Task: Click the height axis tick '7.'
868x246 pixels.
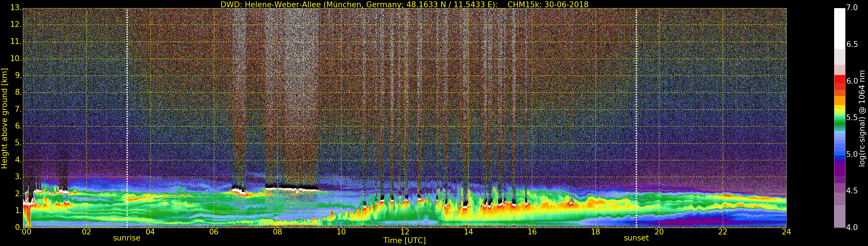Action: point(18,109)
